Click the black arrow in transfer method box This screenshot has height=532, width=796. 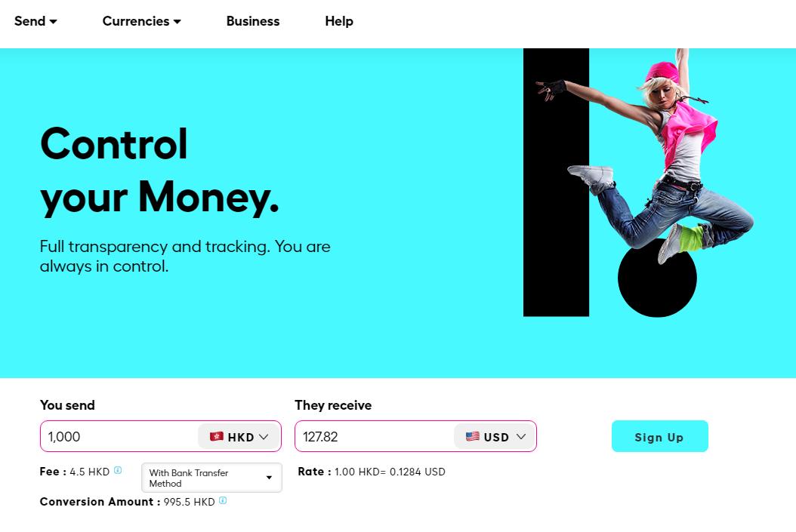pyautogui.click(x=270, y=478)
